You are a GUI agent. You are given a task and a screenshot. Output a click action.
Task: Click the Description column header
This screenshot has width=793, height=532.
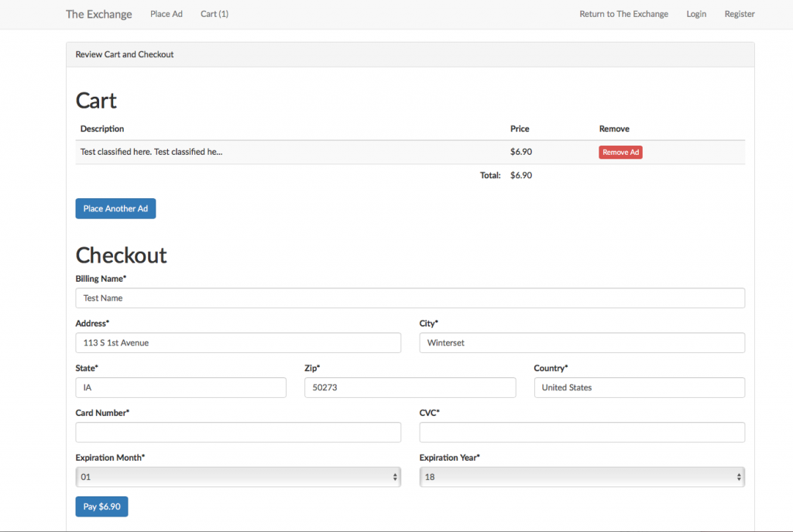click(102, 129)
